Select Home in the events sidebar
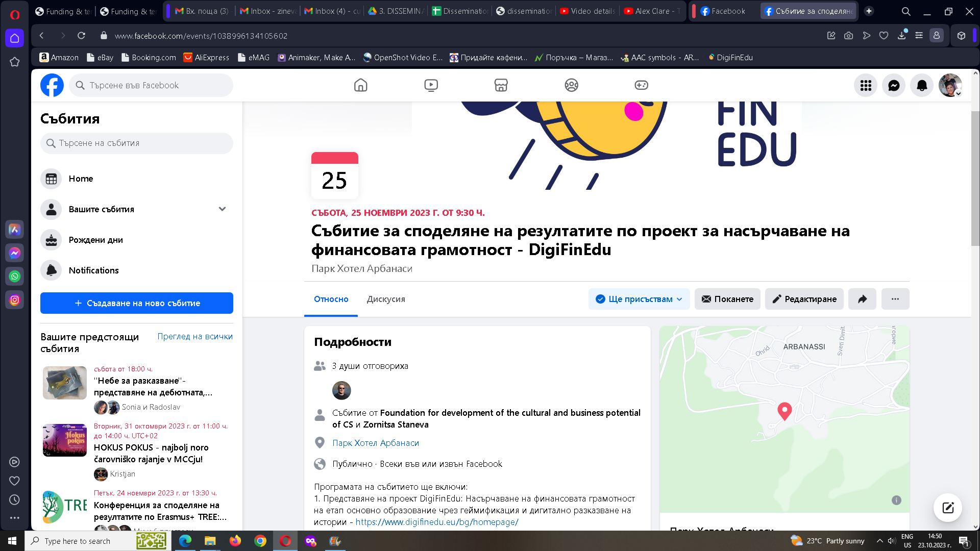Image resolution: width=980 pixels, height=551 pixels. (x=137, y=179)
